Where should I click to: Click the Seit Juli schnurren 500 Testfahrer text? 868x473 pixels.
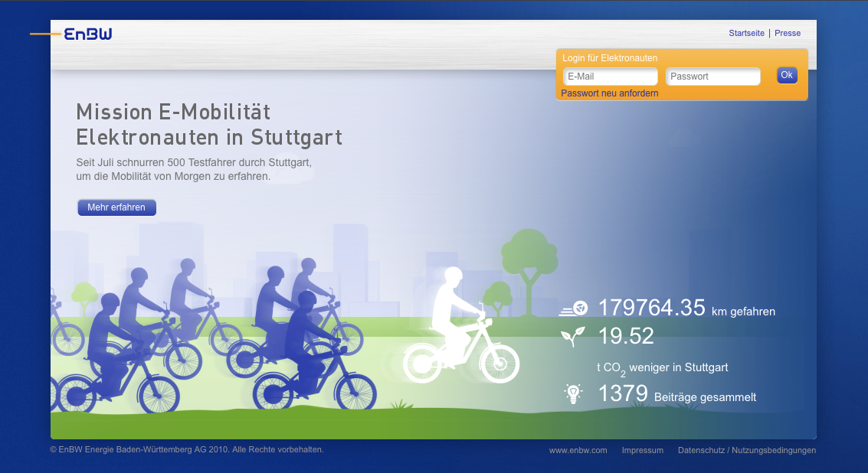pos(194,169)
